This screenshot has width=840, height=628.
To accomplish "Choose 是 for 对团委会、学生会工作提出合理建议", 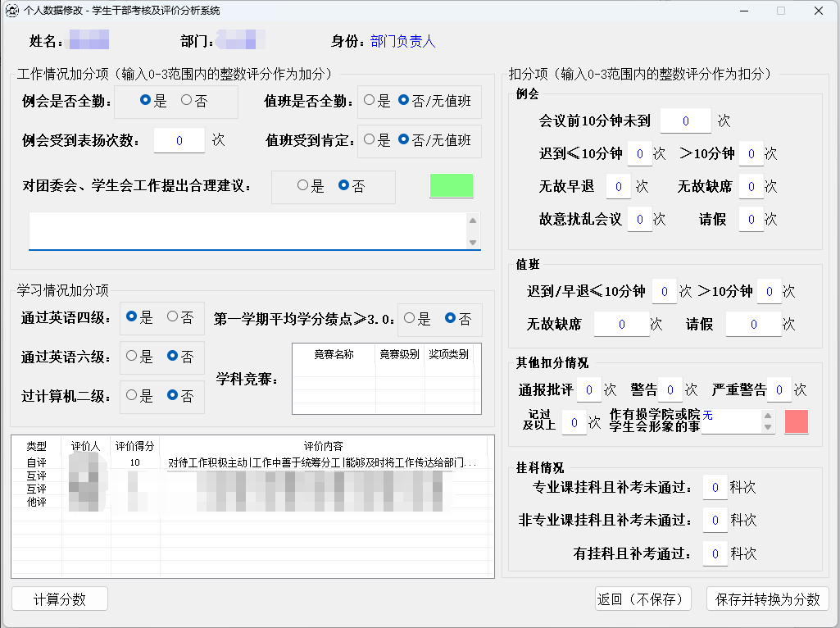I will coord(304,186).
